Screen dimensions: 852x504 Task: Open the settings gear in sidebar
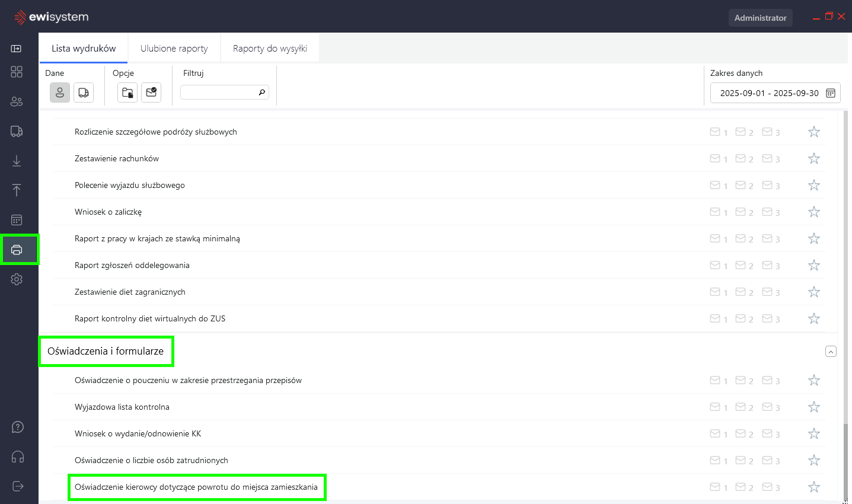coord(17,279)
